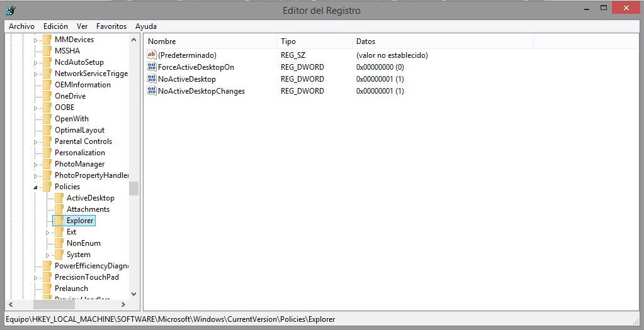Click the NcdAutoSetup folder icon
644x330 pixels.
coord(47,62)
